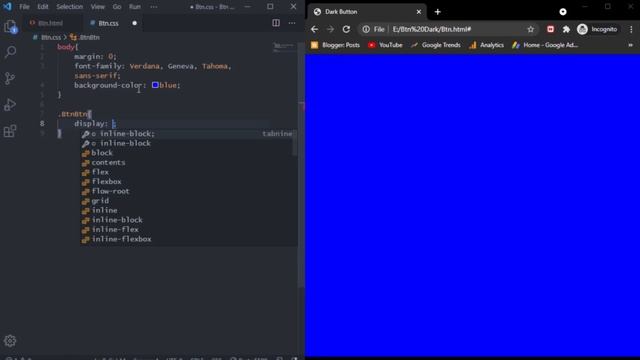The image size is (640, 360).
Task: Choose 'block' from the suggestions
Action: coord(187,153)
